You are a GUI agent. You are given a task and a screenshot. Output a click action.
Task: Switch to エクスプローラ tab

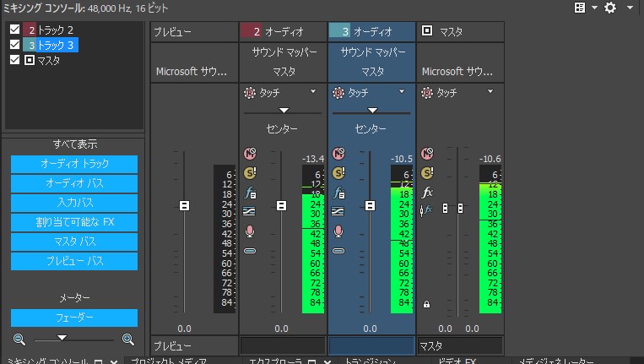click(276, 361)
